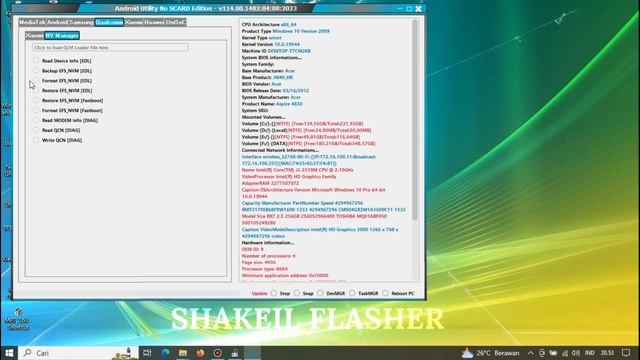Show hidden system tray icons
This screenshot has height=360, width=640.
(530, 353)
